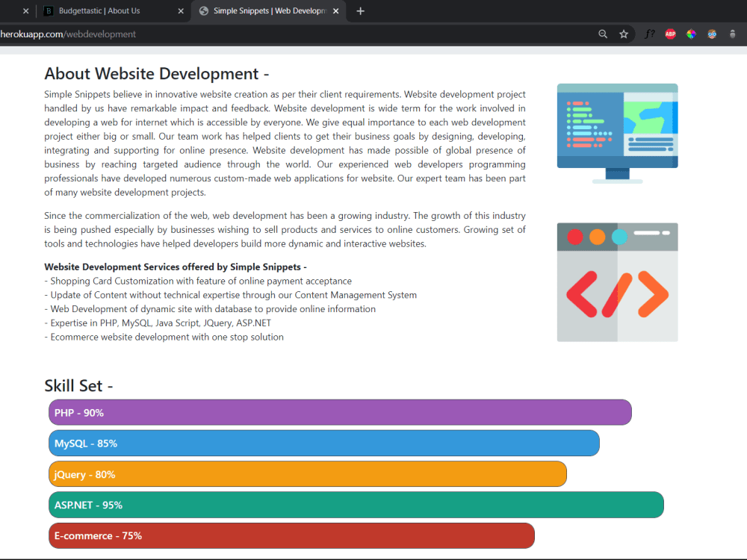The width and height of the screenshot is (747, 560).
Task: Click the computer monitor illustration
Action: 618,134
